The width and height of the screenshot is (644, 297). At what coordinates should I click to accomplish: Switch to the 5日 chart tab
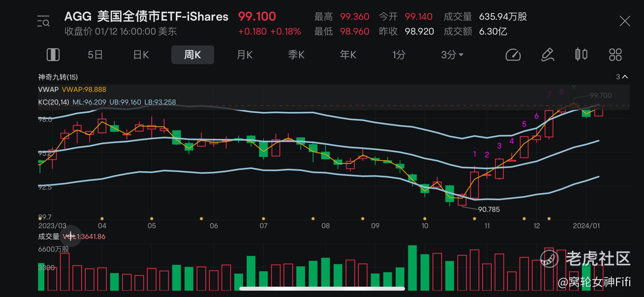[95, 55]
